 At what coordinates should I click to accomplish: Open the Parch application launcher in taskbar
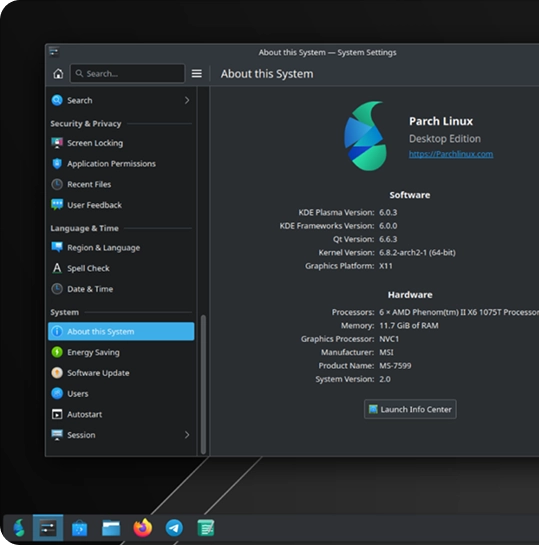click(19, 528)
